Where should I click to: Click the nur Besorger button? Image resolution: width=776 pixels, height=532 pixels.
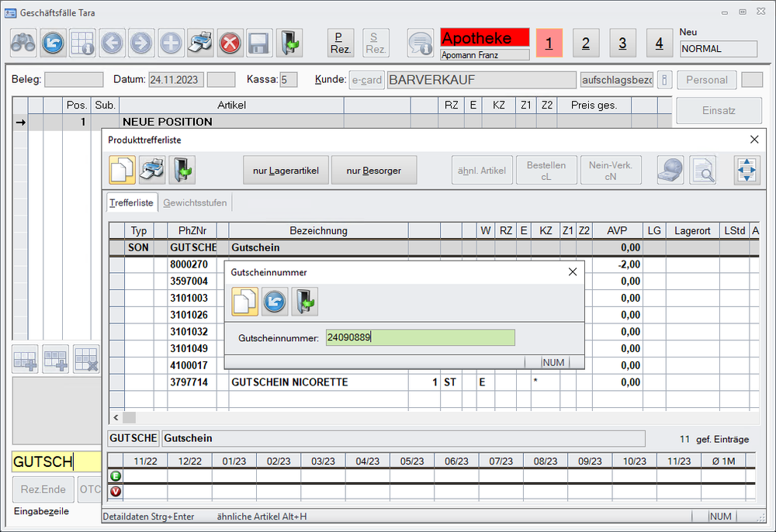click(x=374, y=170)
